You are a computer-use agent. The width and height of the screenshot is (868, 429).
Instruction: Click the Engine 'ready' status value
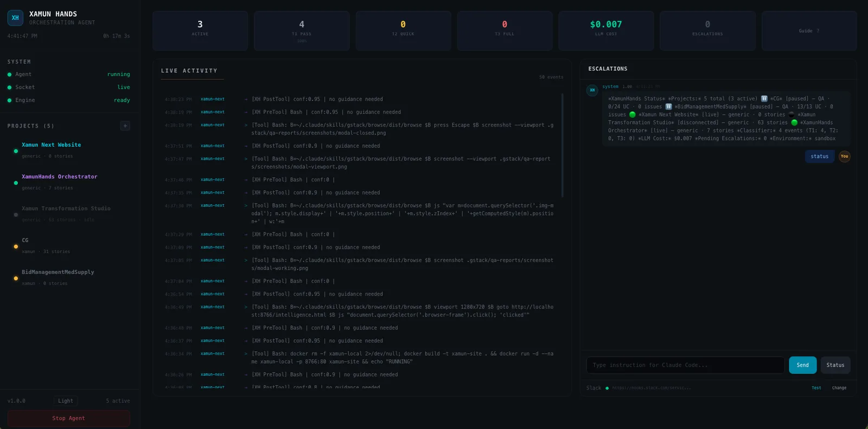122,100
